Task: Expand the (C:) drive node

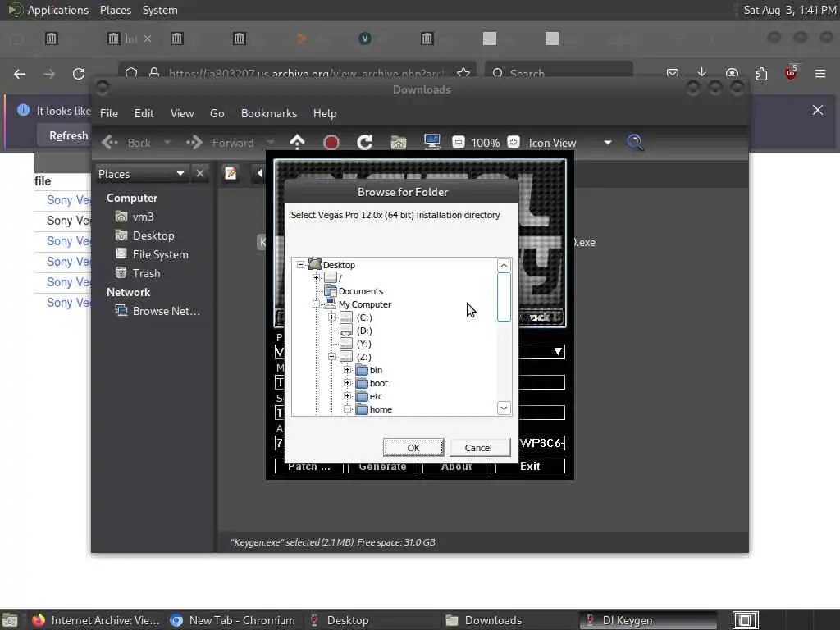Action: pyautogui.click(x=331, y=317)
